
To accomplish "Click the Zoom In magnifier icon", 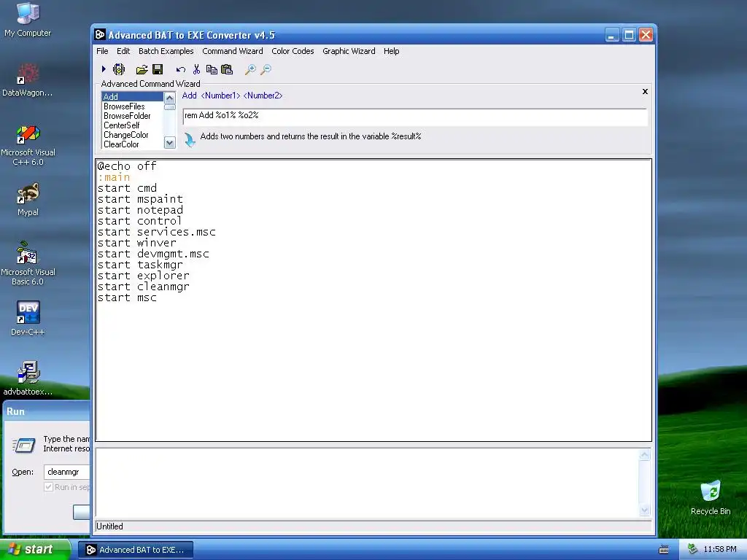I will pyautogui.click(x=250, y=70).
